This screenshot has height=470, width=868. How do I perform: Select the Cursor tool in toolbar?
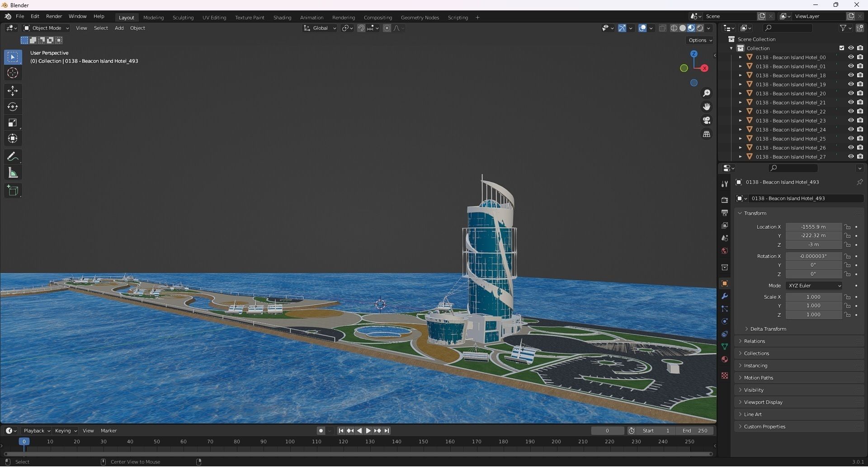tap(13, 73)
